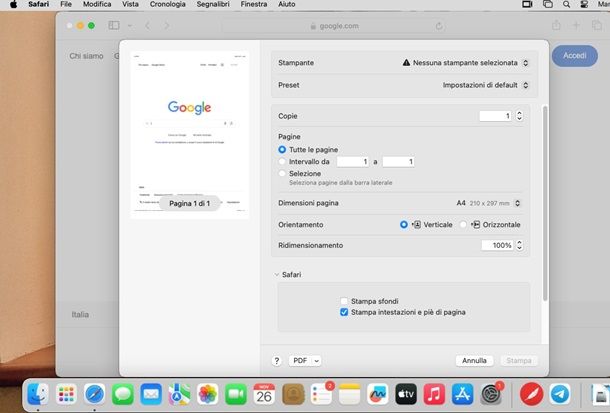This screenshot has height=413, width=610.
Task: Select Intervallo da radio button
Action: tap(282, 161)
